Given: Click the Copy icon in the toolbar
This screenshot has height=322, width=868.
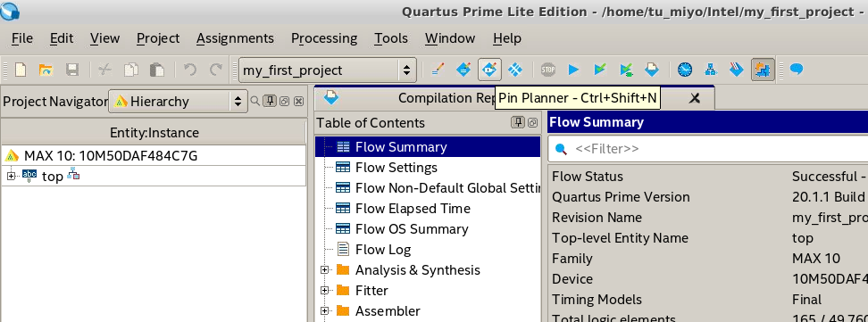Looking at the screenshot, I should (131, 70).
